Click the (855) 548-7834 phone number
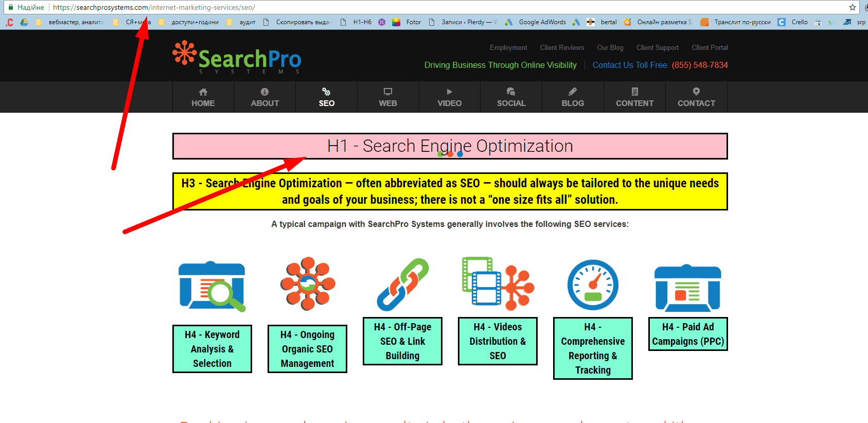This screenshot has width=868, height=423. 700,65
